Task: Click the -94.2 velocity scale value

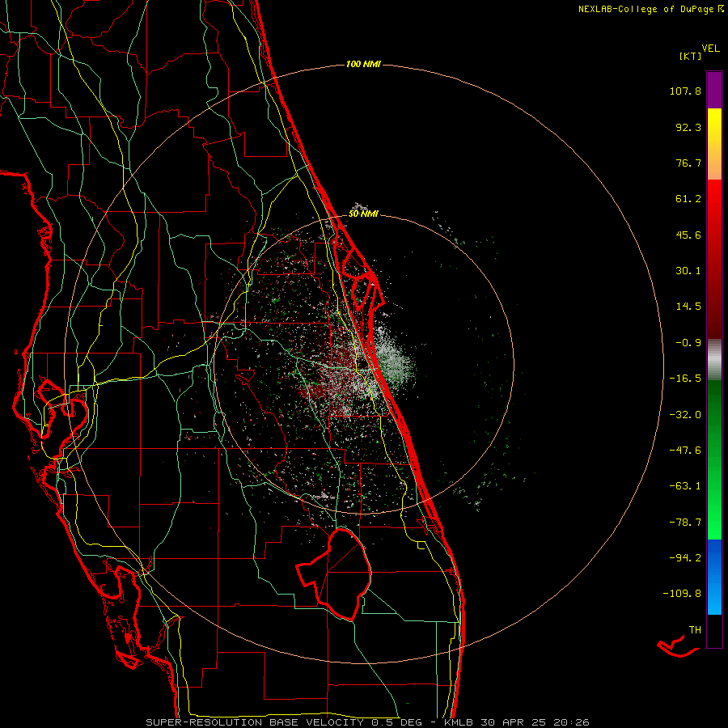Action: 685,557
